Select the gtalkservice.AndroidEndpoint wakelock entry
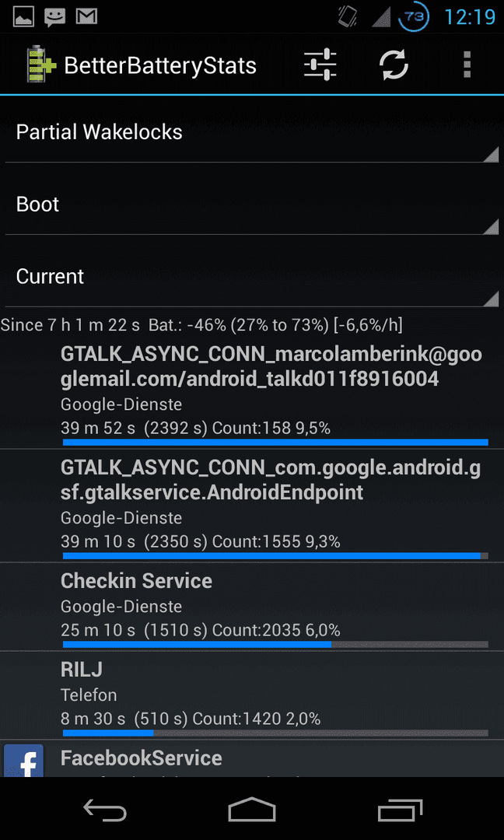Screen dimensions: 504x840 (252, 506)
